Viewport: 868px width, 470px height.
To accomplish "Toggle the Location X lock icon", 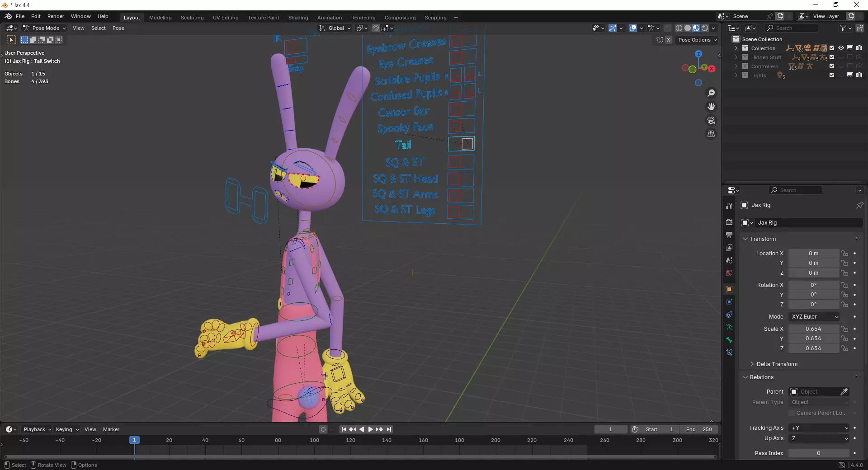I will (x=844, y=254).
